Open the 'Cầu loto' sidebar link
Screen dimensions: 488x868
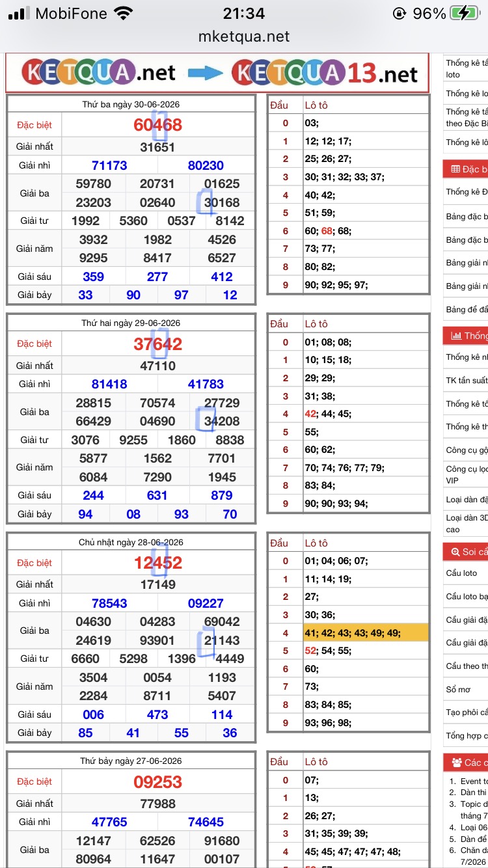461,573
